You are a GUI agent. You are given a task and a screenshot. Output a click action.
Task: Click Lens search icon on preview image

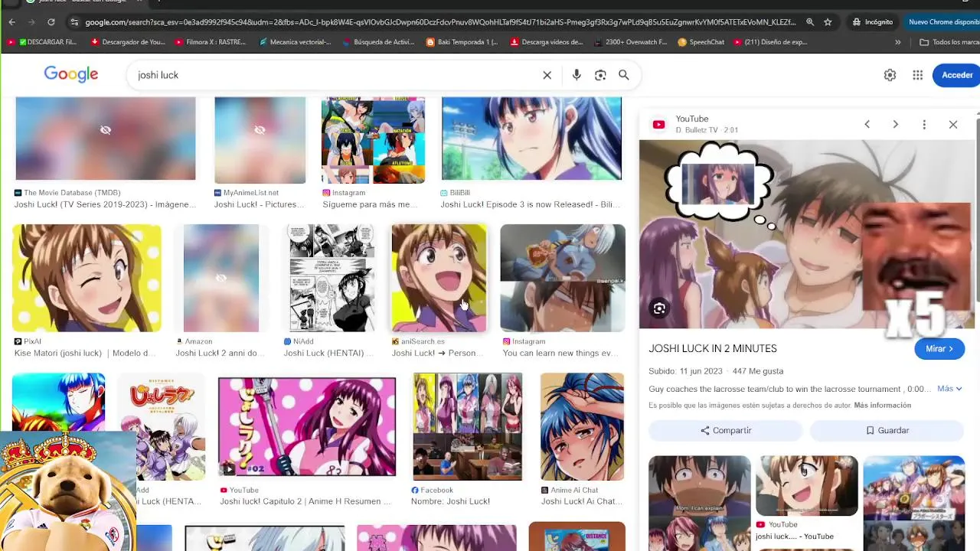pyautogui.click(x=659, y=309)
